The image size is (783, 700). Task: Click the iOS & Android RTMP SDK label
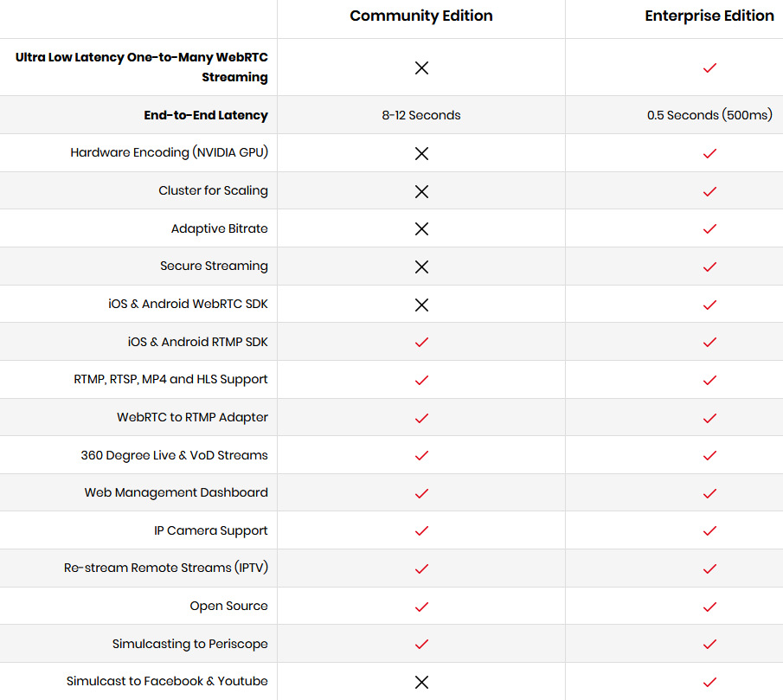click(198, 342)
